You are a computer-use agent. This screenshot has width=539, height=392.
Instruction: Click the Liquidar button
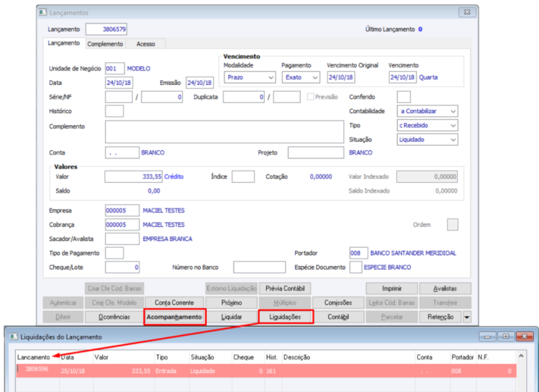point(232,317)
